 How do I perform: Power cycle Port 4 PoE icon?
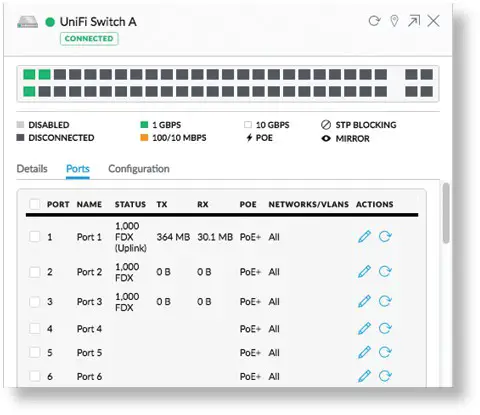(385, 329)
